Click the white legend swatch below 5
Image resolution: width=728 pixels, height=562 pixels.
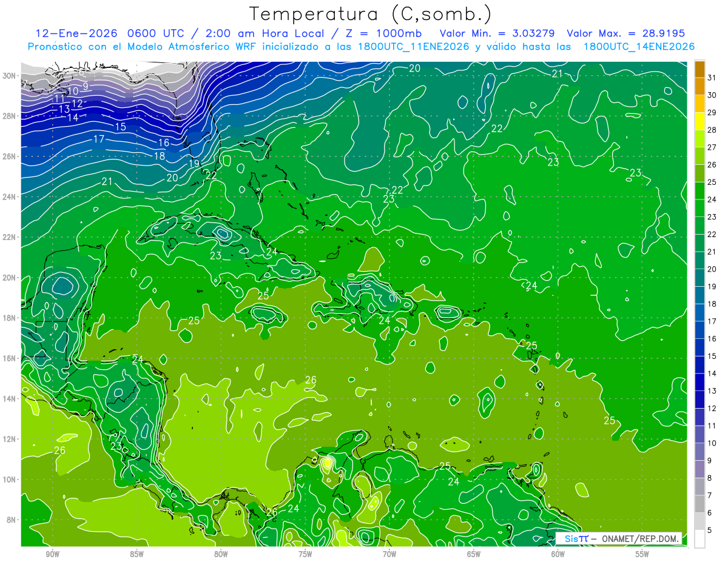[699, 539]
